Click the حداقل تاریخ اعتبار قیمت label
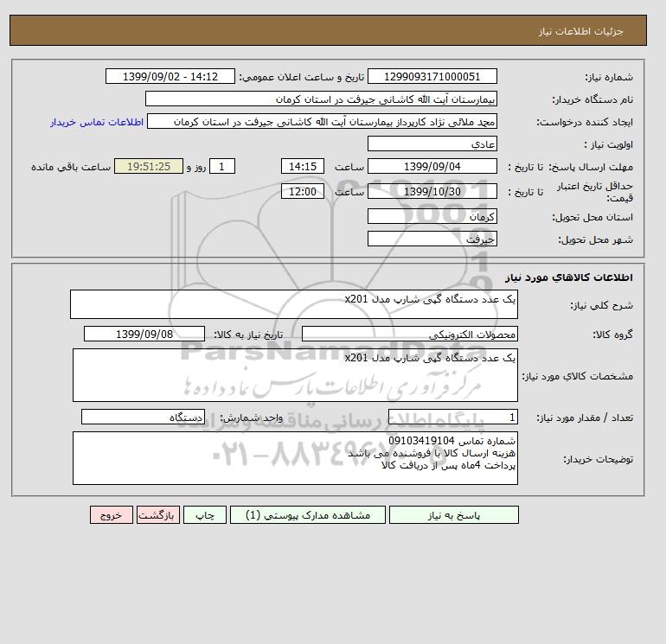 [595, 191]
